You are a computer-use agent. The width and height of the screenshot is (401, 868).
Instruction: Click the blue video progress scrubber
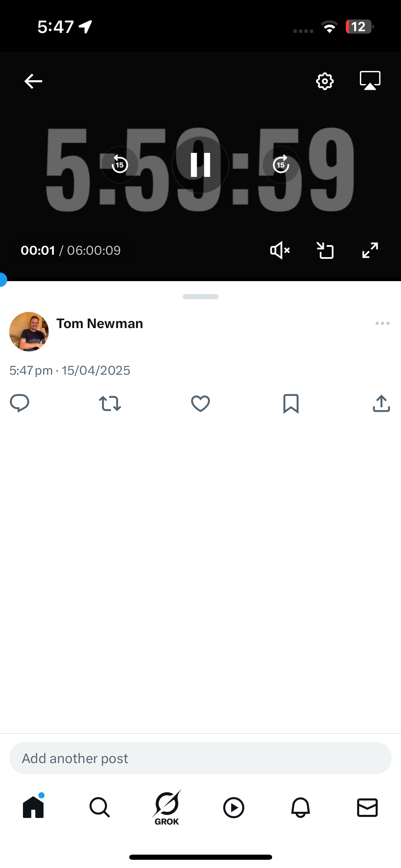click(x=2, y=280)
